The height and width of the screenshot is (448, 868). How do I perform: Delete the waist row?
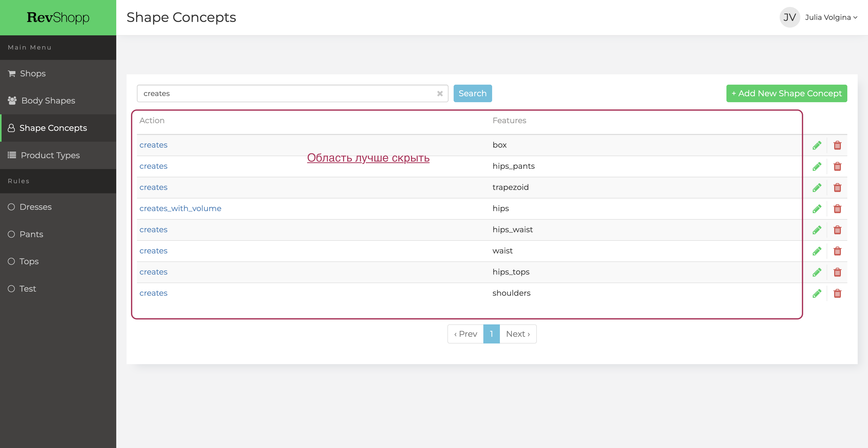tap(837, 251)
